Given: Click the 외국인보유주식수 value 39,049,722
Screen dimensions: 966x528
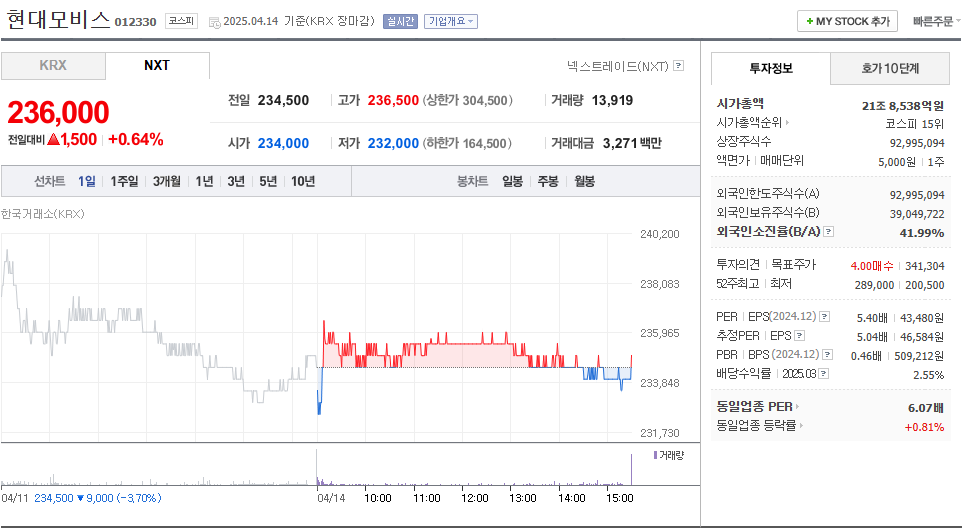Looking at the screenshot, I should (x=917, y=214).
